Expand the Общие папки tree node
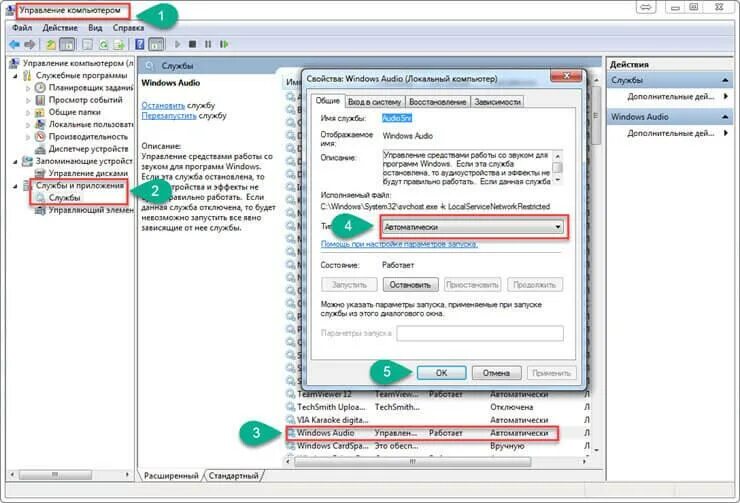The height and width of the screenshot is (503, 740). tap(28, 112)
